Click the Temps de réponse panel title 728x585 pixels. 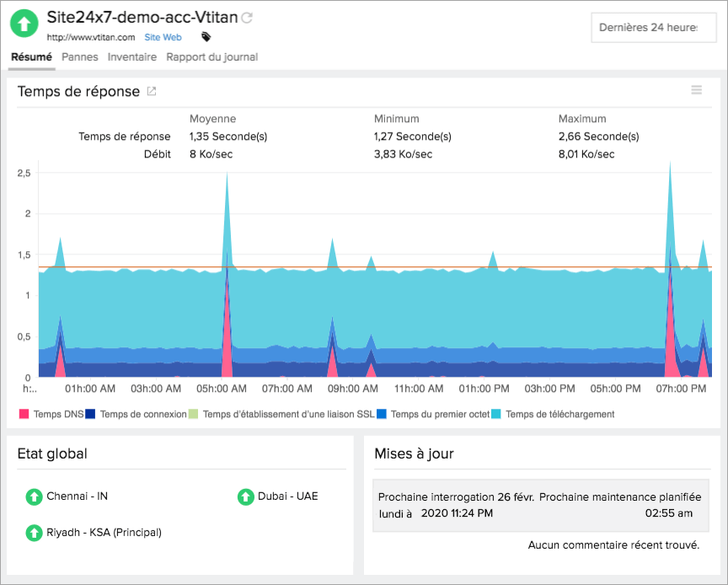[78, 92]
